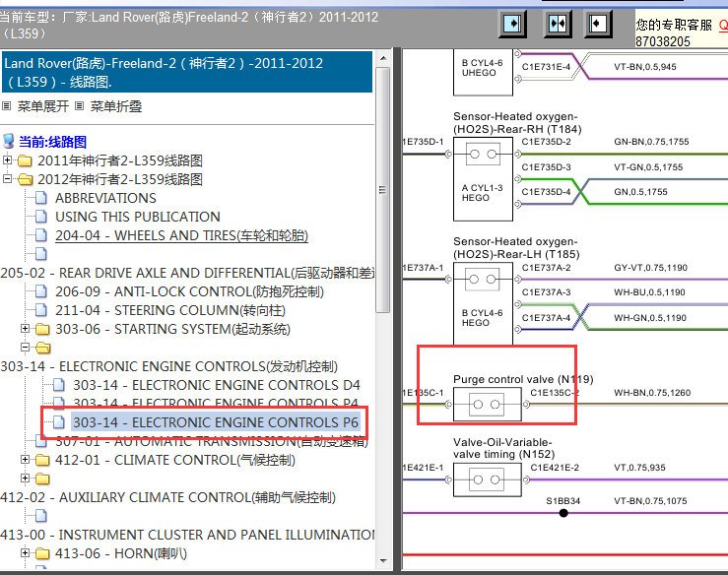This screenshot has height=575, width=728.
Task: Click wire label VT-BN,0.75,1075
Action: point(650,501)
